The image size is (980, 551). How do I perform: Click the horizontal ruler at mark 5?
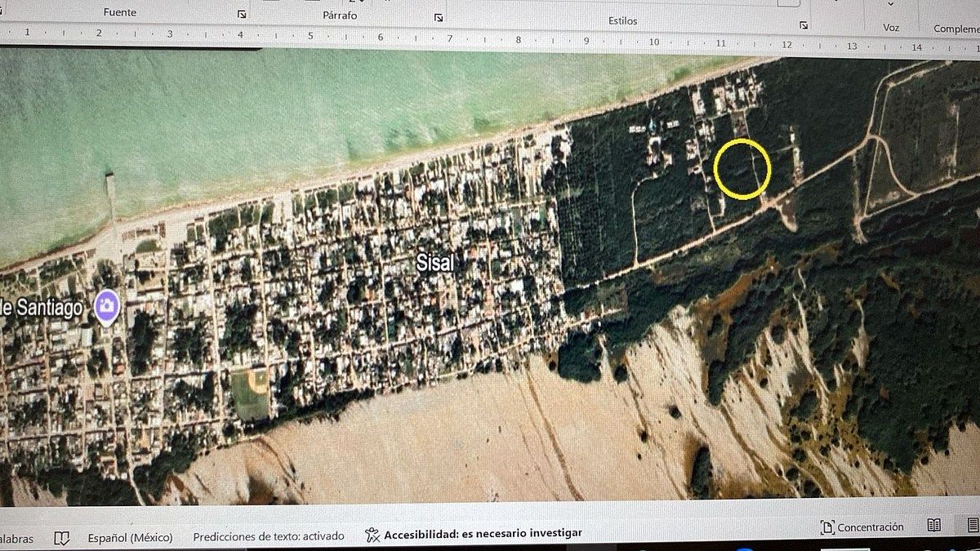click(310, 36)
